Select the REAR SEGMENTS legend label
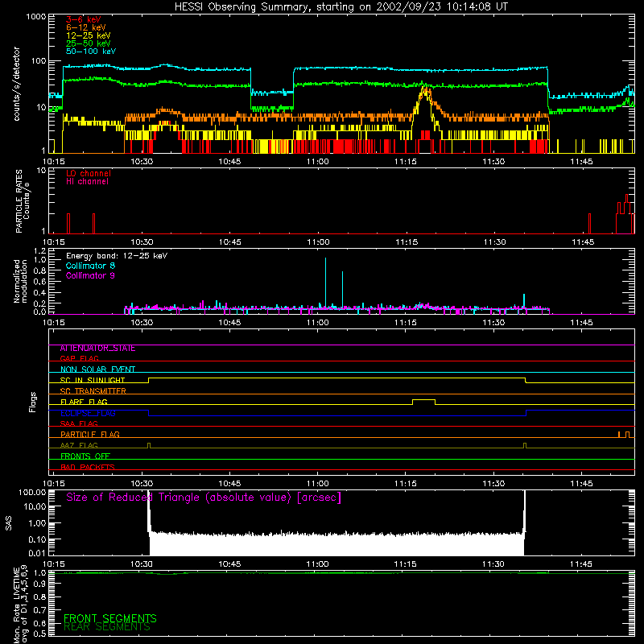The image size is (644, 644). pyautogui.click(x=107, y=627)
